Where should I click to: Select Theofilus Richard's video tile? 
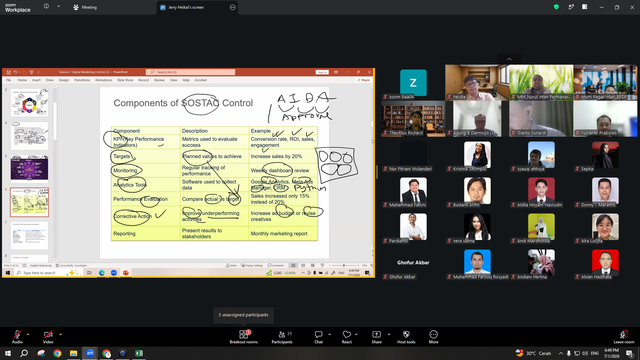(x=413, y=119)
